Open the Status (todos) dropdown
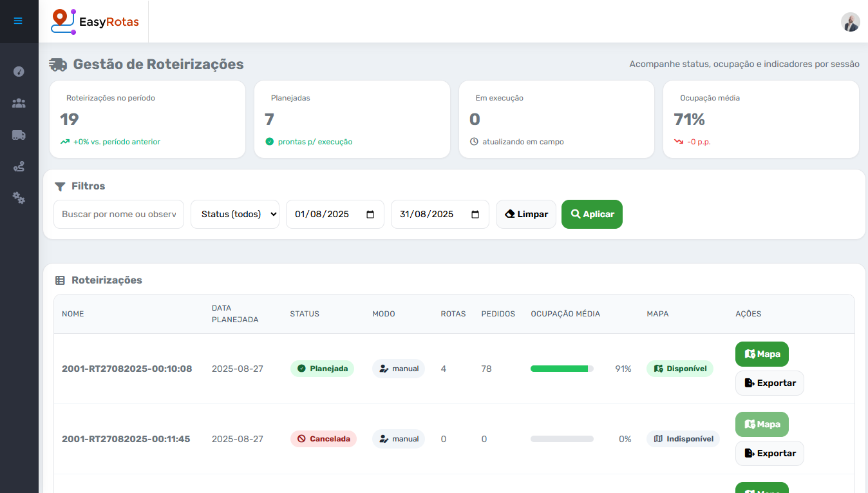 [x=235, y=215]
